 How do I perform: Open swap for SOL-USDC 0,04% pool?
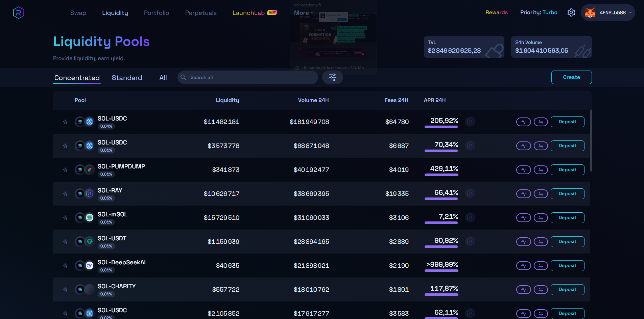point(541,122)
